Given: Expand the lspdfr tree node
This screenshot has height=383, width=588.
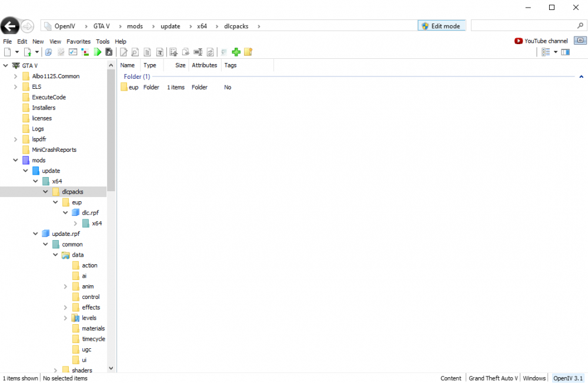Looking at the screenshot, I should click(15, 139).
